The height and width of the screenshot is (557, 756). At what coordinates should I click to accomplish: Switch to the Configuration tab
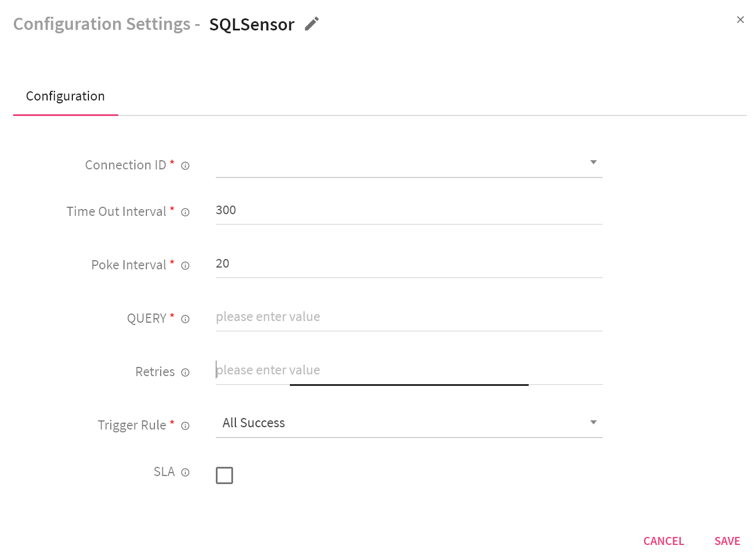[x=65, y=96]
